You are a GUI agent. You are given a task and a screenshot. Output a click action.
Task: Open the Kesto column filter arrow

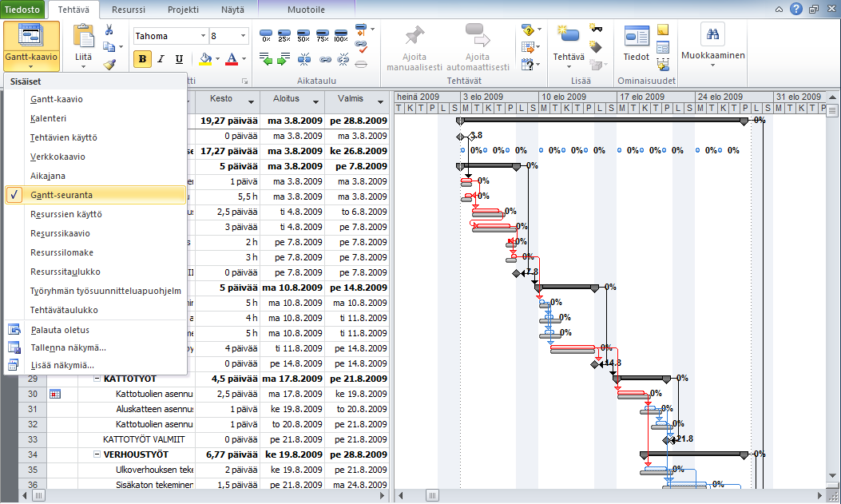251,102
